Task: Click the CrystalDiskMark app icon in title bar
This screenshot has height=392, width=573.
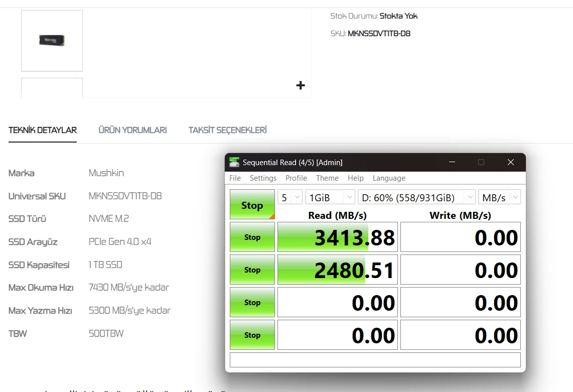Action: [234, 162]
